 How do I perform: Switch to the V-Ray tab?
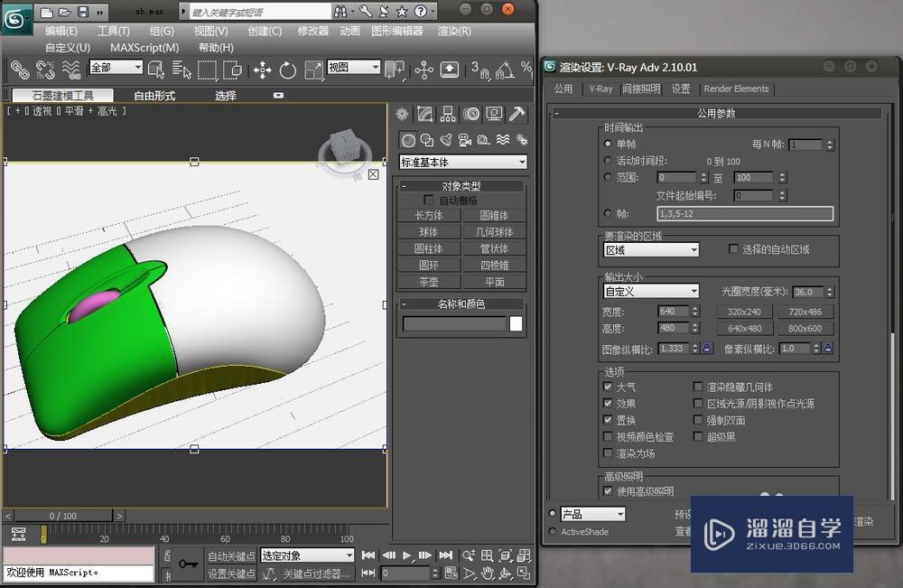[x=599, y=89]
